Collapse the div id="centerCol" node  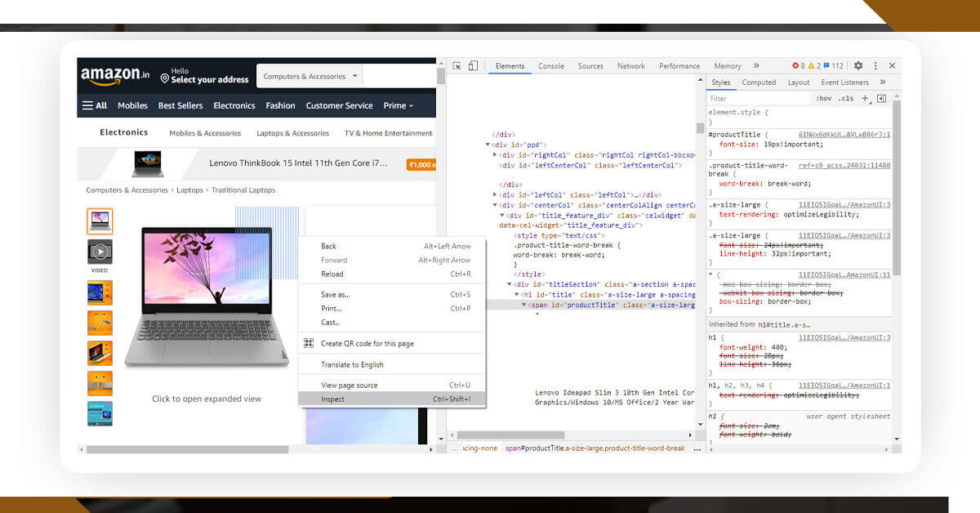[x=496, y=205]
